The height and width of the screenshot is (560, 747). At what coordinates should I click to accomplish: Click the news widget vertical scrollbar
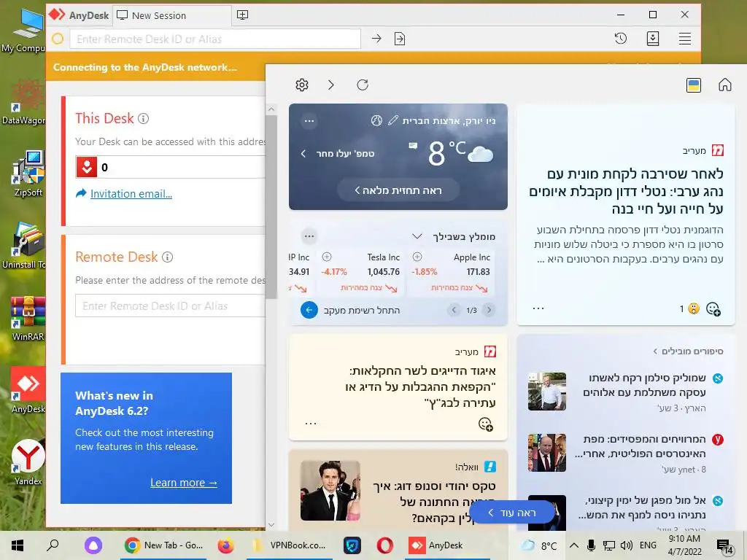coord(271,207)
